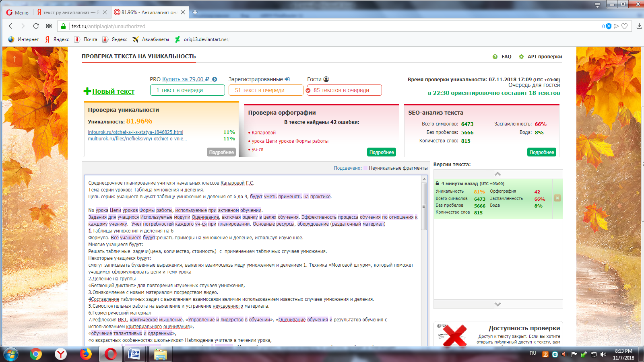Image resolution: width=644 pixels, height=362 pixels.
Task: Open the infourok.ru matching source link
Action: pyautogui.click(x=136, y=132)
